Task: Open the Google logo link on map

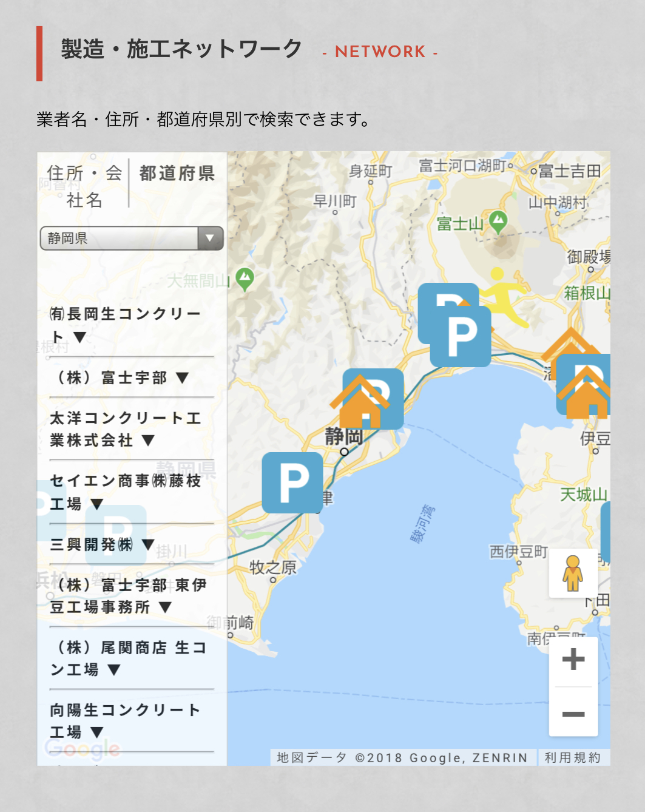Action: [x=83, y=750]
